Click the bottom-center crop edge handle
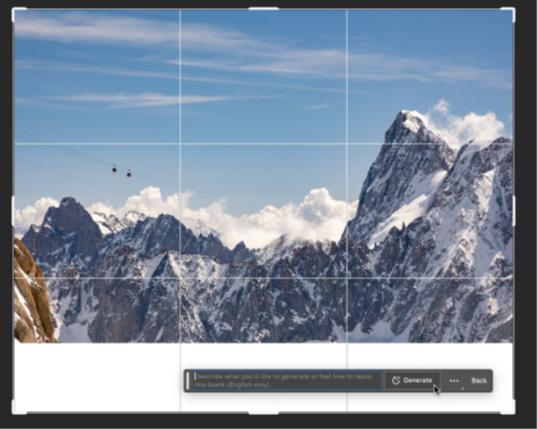Screen dimensions: 537x429 point(263,413)
